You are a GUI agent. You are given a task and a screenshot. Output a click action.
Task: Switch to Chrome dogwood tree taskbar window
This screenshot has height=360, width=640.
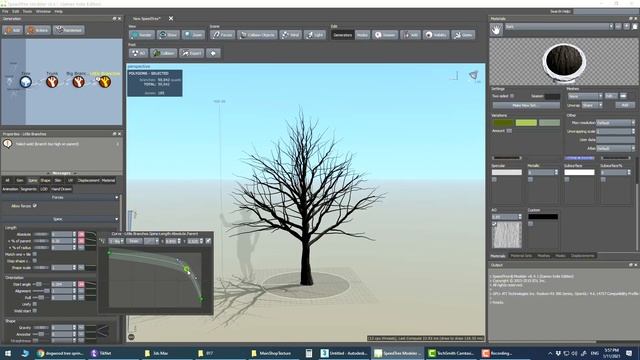60,353
